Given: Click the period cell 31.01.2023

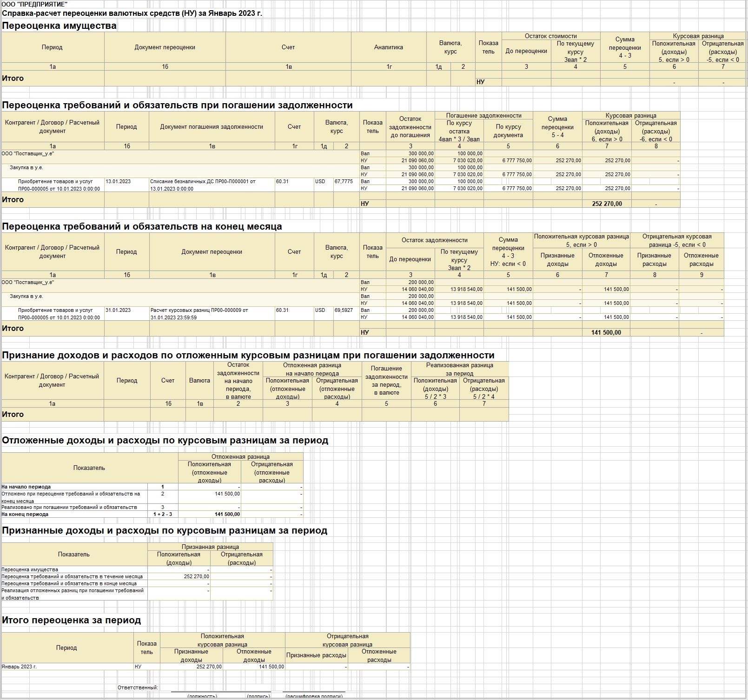Looking at the screenshot, I should point(118,310).
